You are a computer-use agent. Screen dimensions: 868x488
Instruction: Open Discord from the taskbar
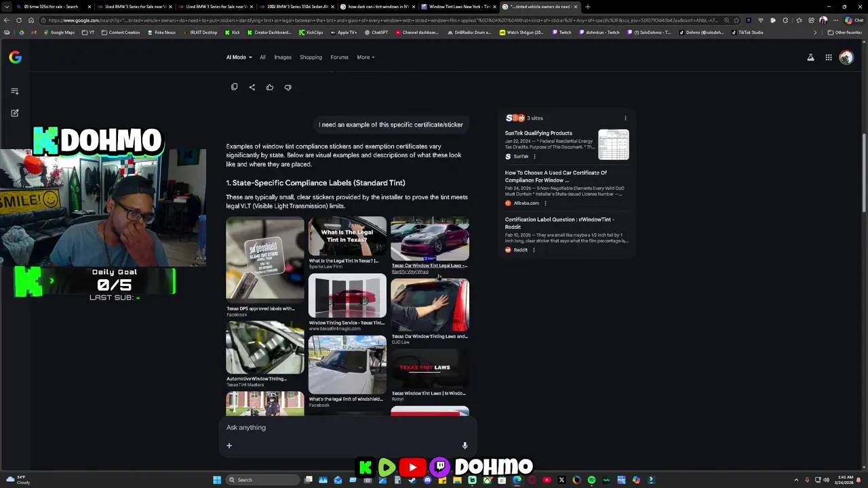427,480
